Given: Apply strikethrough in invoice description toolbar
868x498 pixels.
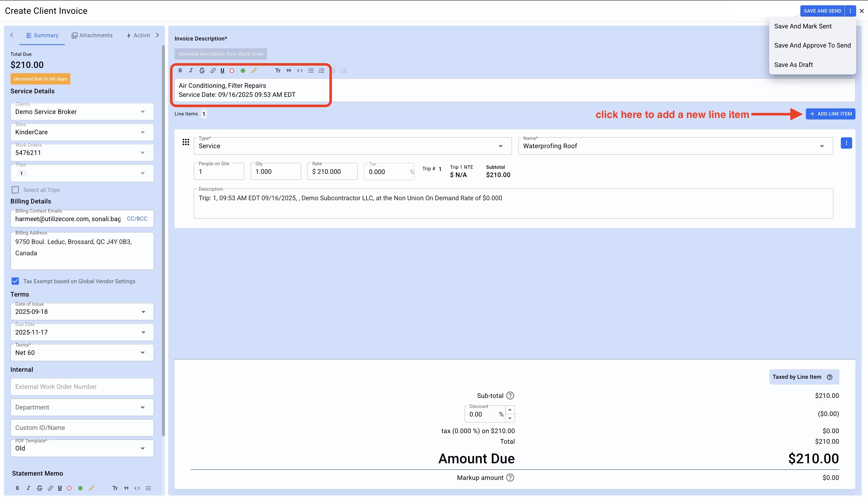Looking at the screenshot, I should coord(202,70).
